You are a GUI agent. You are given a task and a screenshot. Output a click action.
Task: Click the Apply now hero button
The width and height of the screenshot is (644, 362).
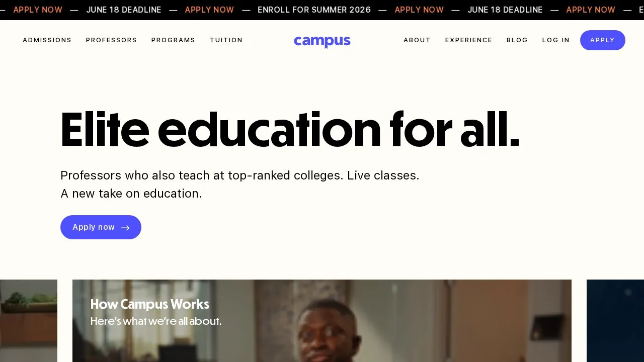(101, 227)
